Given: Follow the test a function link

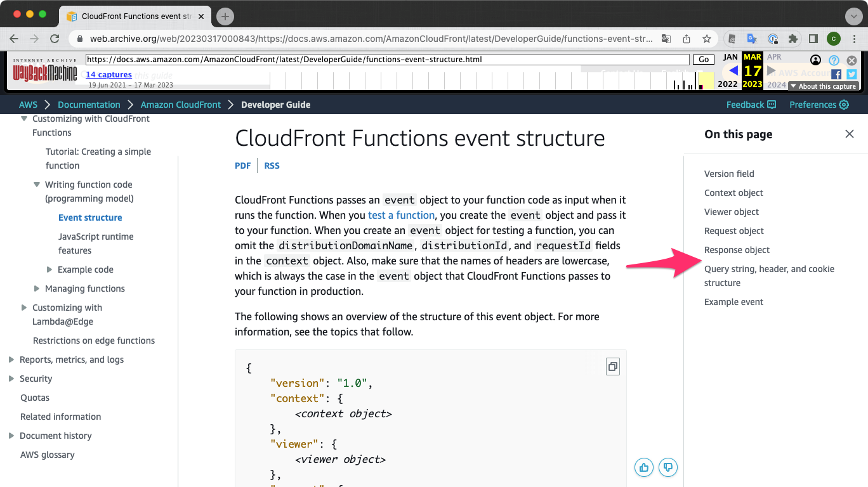Looking at the screenshot, I should coord(401,215).
